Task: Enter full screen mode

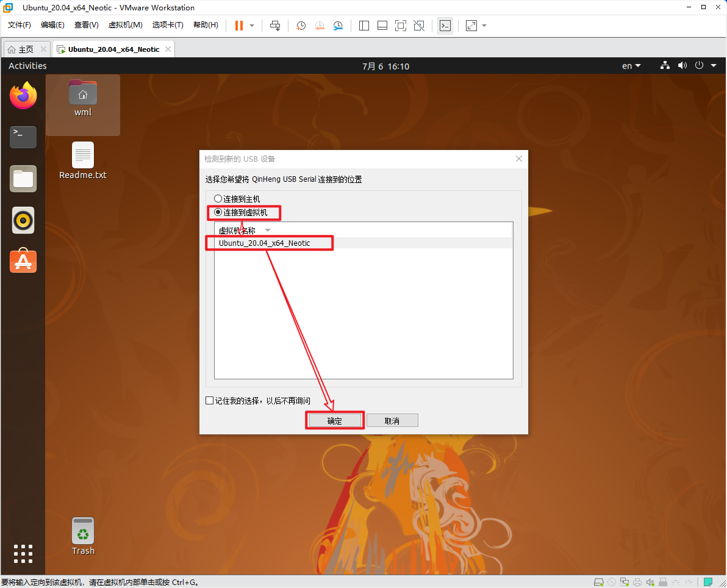Action: pos(401,26)
